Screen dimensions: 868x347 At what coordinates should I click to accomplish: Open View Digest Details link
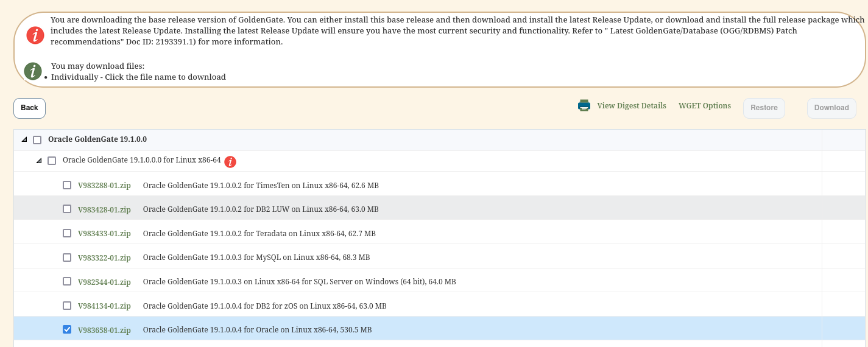(x=632, y=105)
